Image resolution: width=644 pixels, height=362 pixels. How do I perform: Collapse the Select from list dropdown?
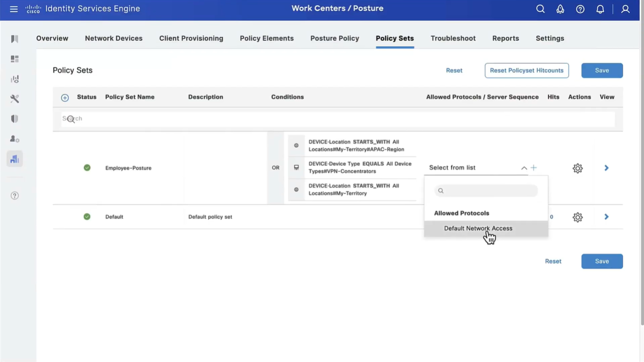(524, 168)
